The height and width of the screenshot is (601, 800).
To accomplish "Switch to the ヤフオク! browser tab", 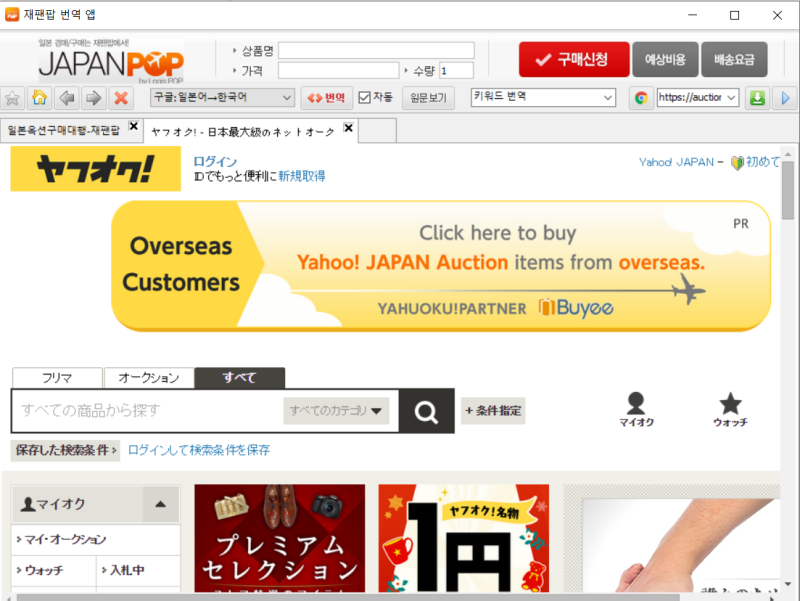I will click(x=242, y=132).
